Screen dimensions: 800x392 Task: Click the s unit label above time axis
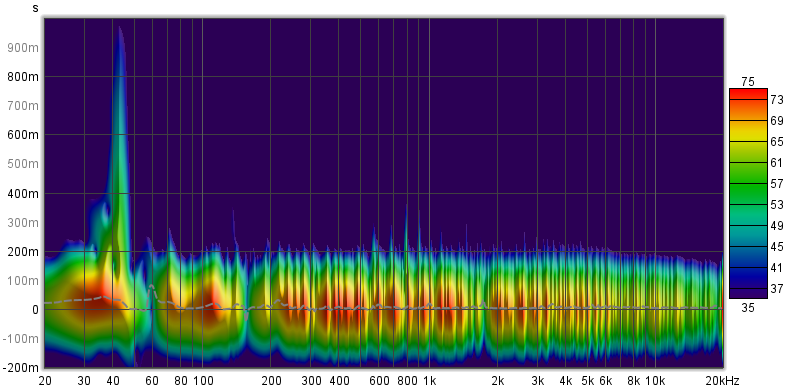[35, 8]
